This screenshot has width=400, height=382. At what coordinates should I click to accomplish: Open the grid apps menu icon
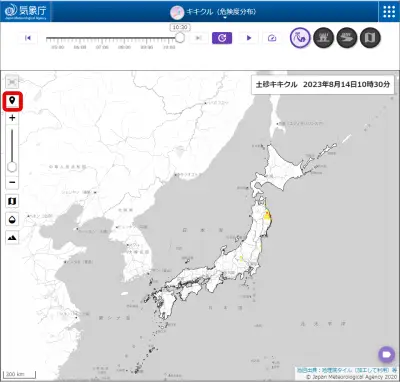389,11
